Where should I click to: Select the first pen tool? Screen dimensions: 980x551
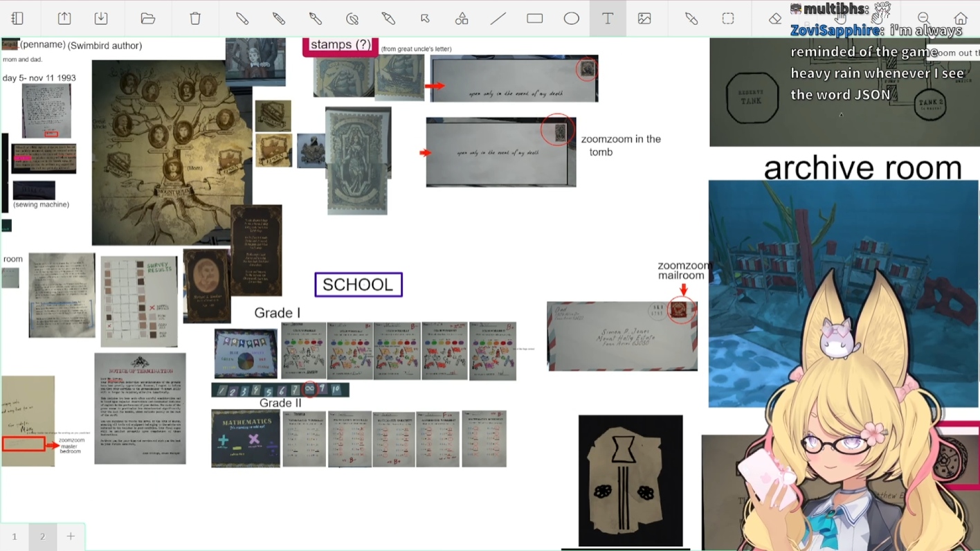point(242,19)
